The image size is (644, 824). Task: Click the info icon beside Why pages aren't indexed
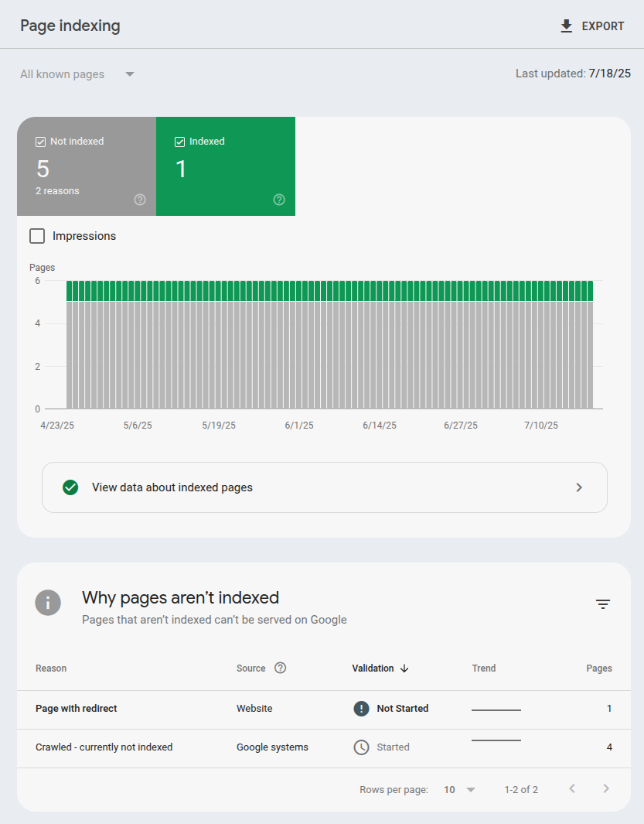48,603
